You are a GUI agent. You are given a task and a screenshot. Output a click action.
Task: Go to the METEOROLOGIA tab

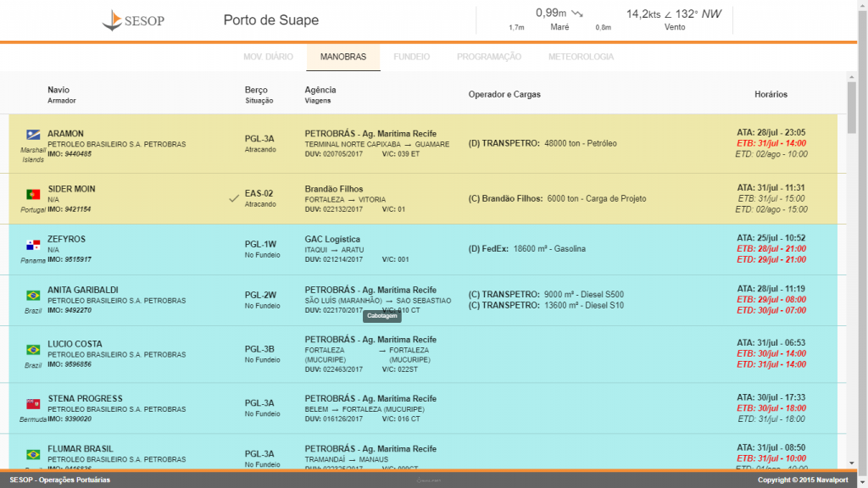[581, 57]
